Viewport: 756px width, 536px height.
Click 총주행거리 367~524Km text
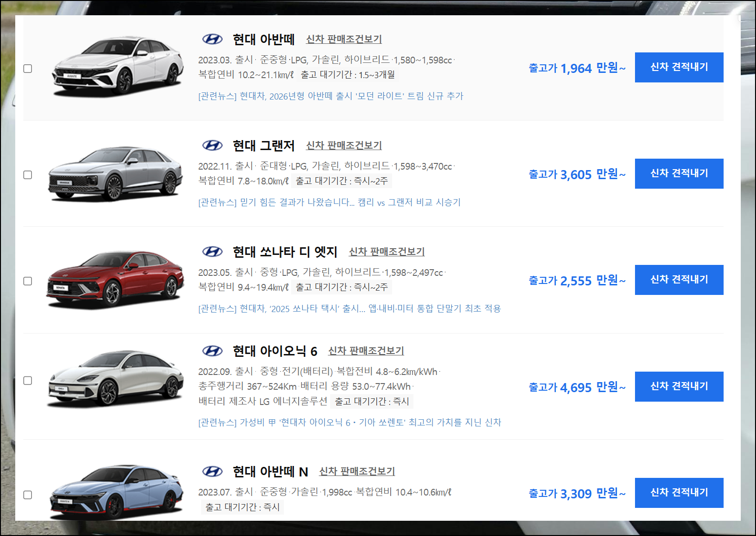coord(247,386)
